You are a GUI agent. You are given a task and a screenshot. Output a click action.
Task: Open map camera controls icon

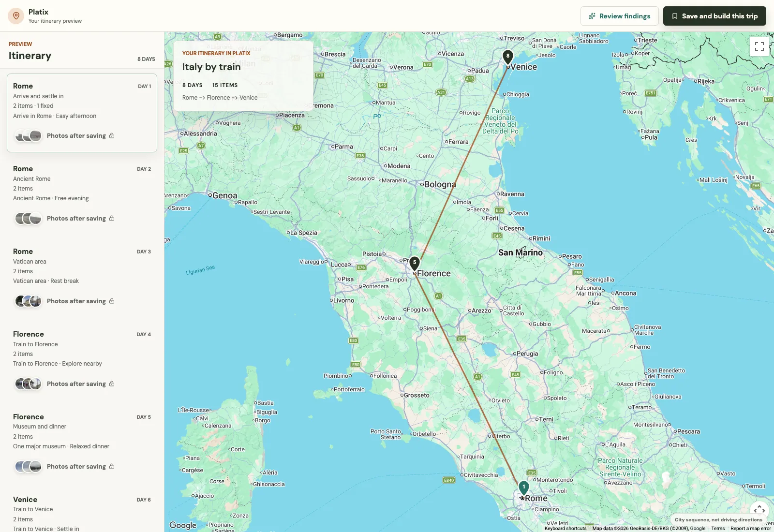[759, 510]
